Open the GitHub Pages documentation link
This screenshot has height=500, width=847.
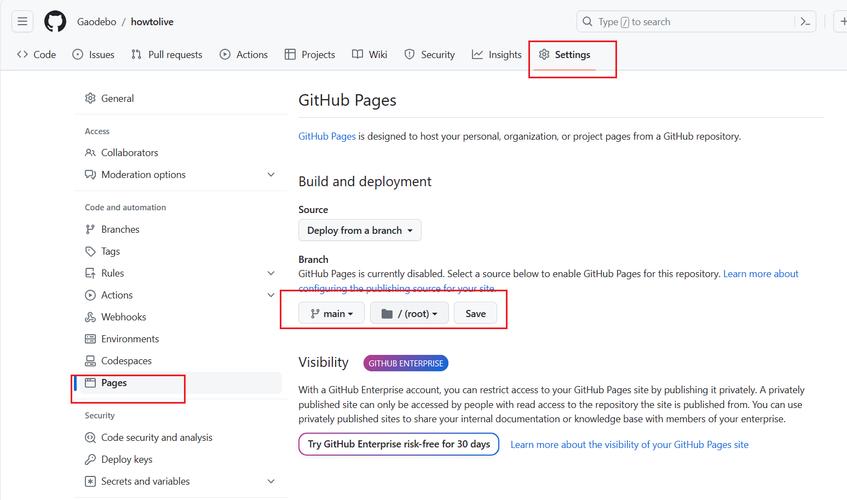tap(327, 137)
